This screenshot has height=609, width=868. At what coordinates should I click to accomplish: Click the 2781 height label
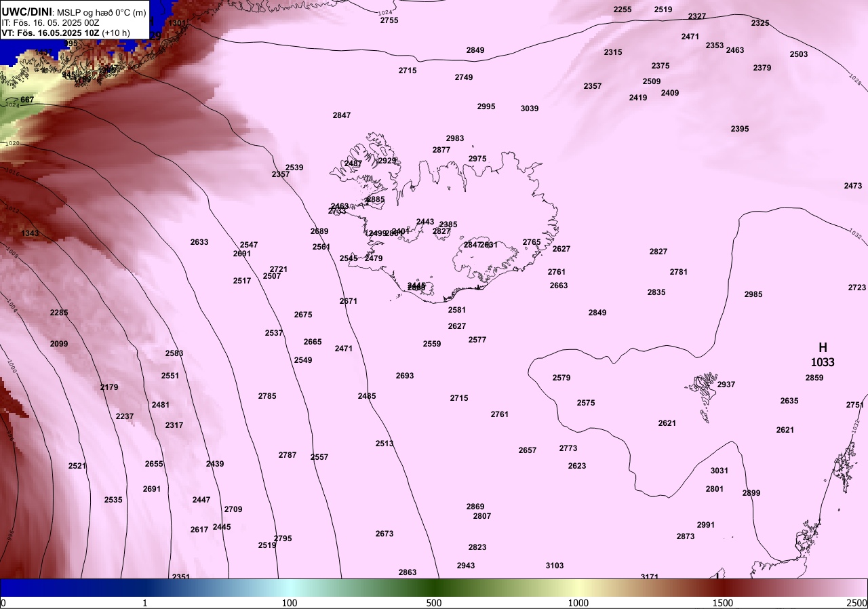[x=679, y=272]
